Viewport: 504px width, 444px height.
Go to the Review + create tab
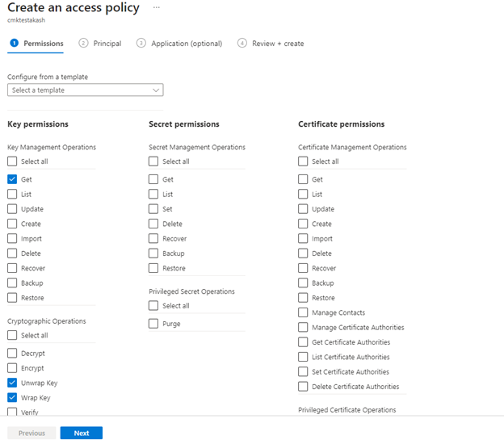(x=278, y=44)
